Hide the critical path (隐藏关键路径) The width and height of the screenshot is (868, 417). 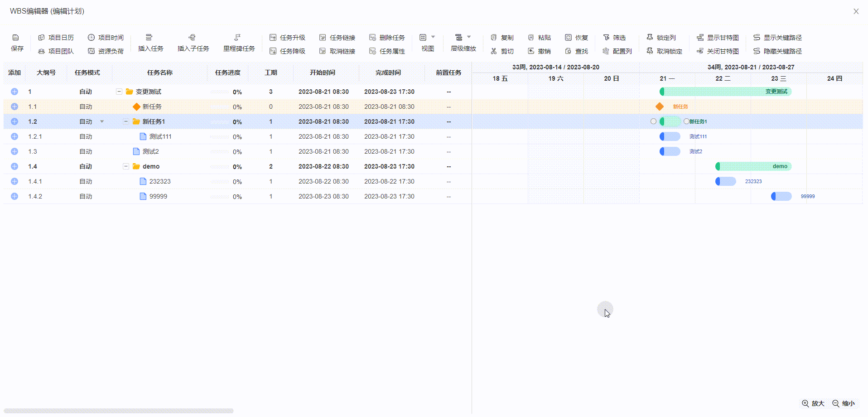coord(777,51)
